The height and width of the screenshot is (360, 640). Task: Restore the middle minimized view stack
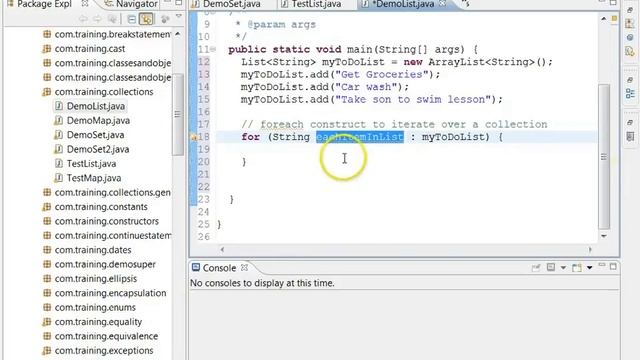(x=630, y=80)
